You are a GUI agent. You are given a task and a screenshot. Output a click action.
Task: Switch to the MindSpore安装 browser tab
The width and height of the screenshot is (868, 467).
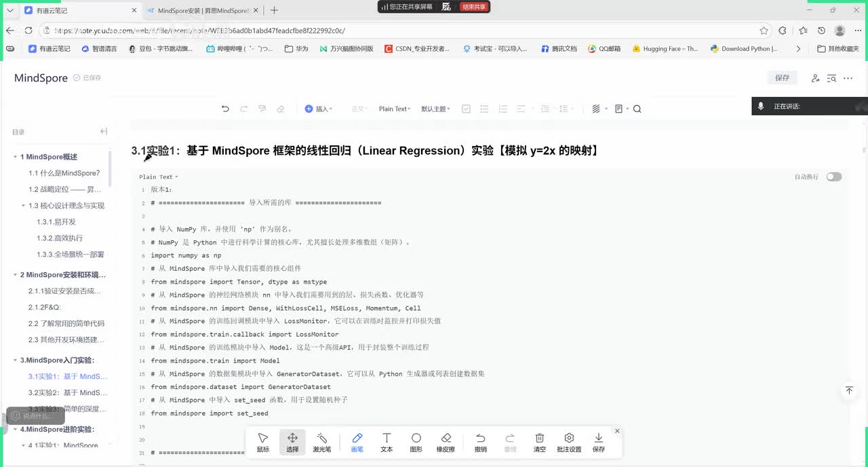click(x=202, y=10)
